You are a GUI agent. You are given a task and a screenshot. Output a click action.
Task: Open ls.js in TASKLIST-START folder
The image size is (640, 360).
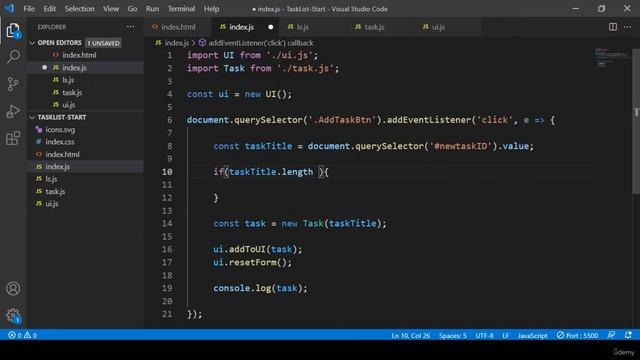[x=86, y=179]
